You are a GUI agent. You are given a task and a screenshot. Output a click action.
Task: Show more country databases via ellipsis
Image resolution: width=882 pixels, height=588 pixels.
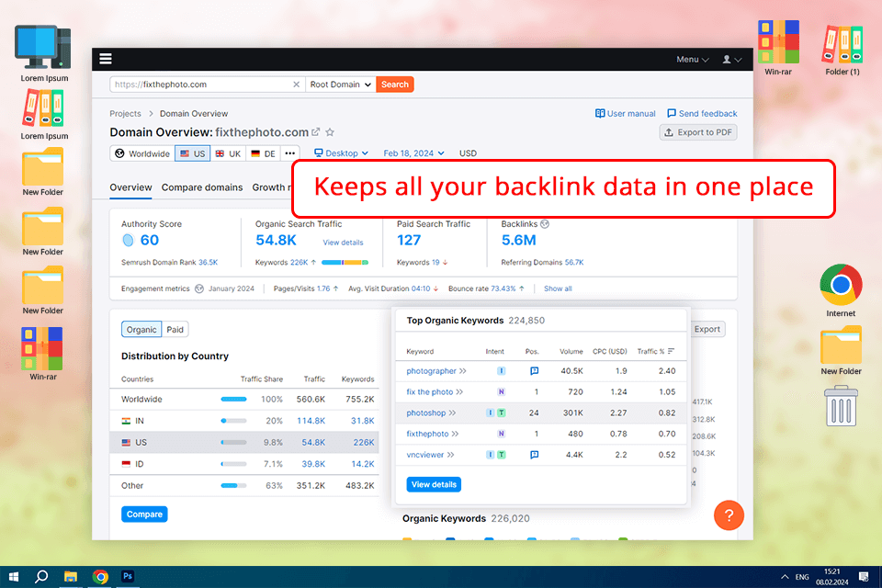[289, 153]
